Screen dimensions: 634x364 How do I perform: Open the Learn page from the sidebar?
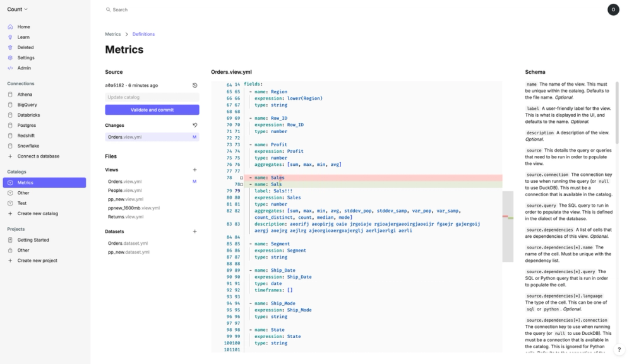coord(23,37)
